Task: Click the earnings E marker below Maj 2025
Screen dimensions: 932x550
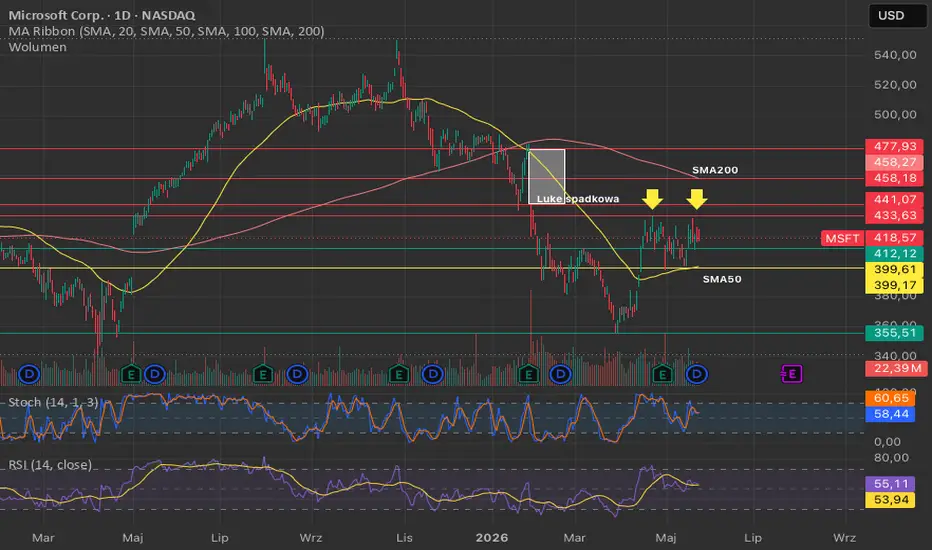Action: coord(131,375)
